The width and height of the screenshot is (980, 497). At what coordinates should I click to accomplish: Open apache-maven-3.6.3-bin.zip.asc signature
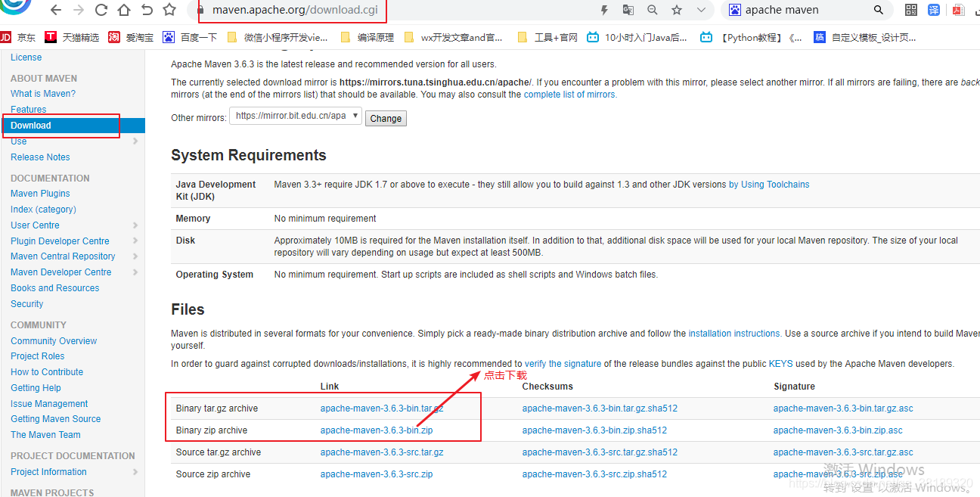tap(838, 430)
